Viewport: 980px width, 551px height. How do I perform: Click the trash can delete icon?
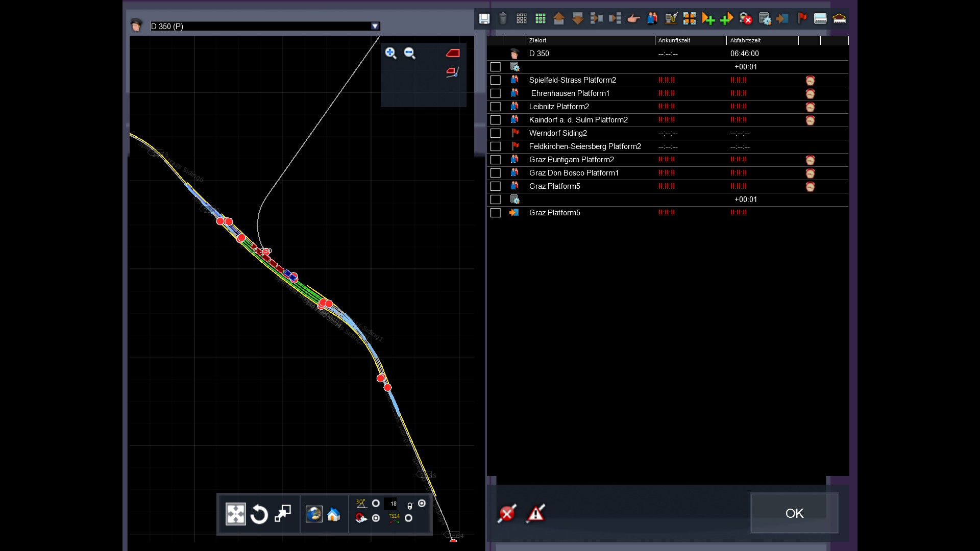(x=503, y=19)
